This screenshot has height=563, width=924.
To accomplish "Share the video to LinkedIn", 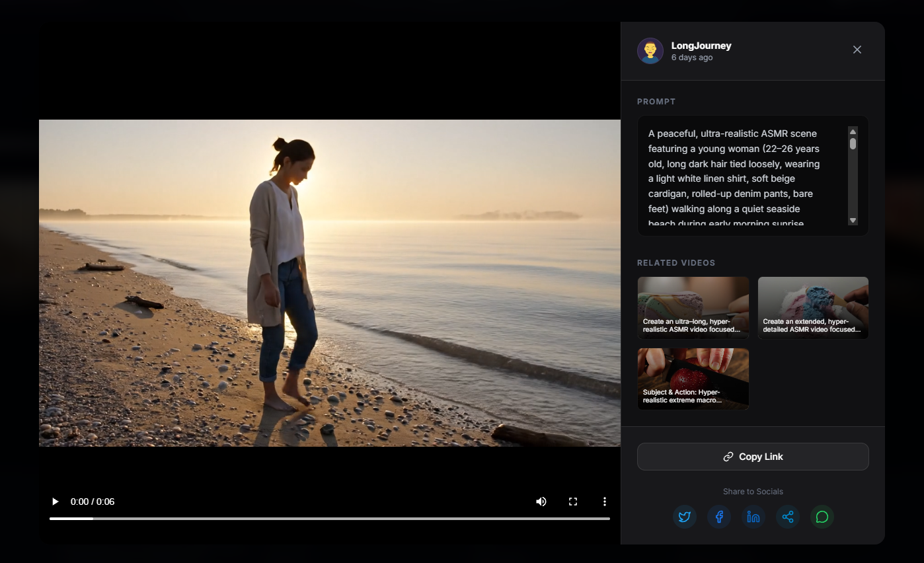I will pyautogui.click(x=753, y=517).
